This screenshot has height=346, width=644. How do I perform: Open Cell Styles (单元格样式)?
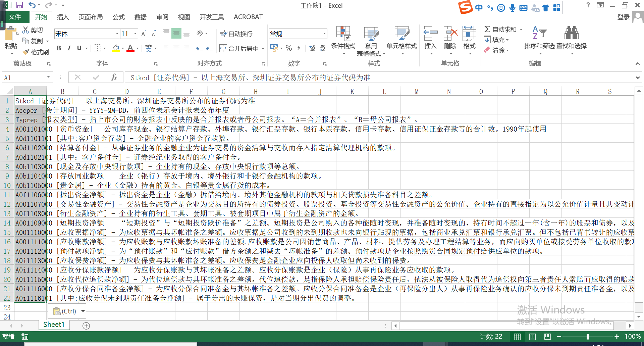click(402, 41)
